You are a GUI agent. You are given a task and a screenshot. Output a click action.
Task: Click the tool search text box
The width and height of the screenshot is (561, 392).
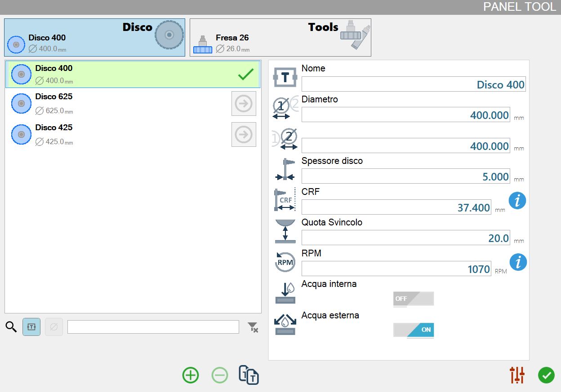tap(153, 327)
